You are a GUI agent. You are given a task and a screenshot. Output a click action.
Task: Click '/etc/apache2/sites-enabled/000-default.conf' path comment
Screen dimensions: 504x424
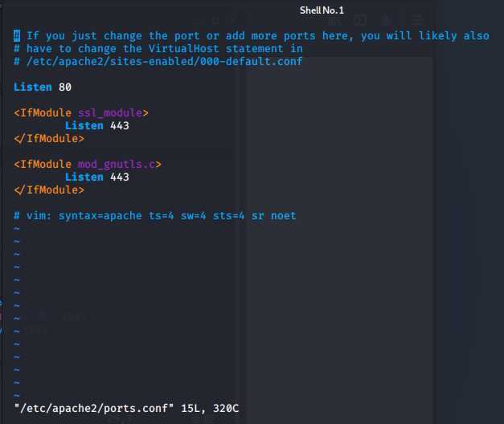[165, 61]
